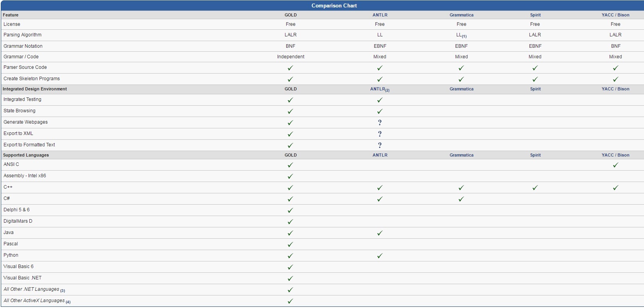
Task: Click GOLD checkmark in Parser Source Code row
Action: [x=290, y=68]
